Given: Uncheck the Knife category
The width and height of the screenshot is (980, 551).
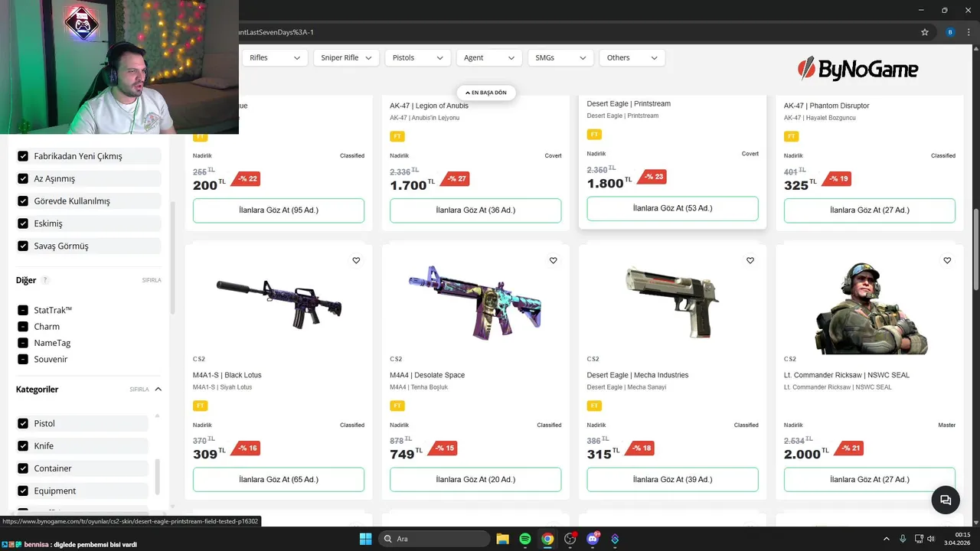Looking at the screenshot, I should coord(23,445).
